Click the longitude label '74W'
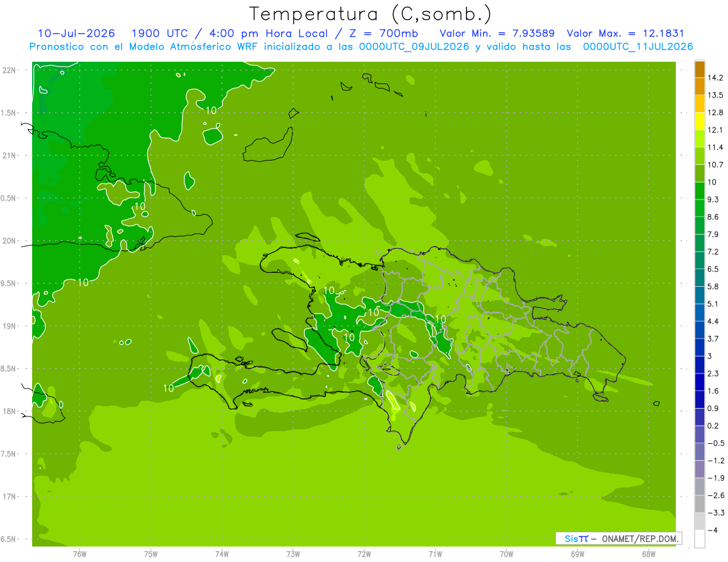Screen dimensions: 728x562 coord(222,554)
